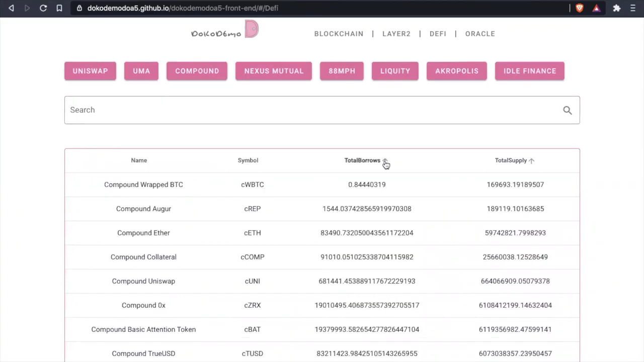This screenshot has height=362, width=644.
Task: Click the browser address bar URL
Action: click(x=183, y=8)
